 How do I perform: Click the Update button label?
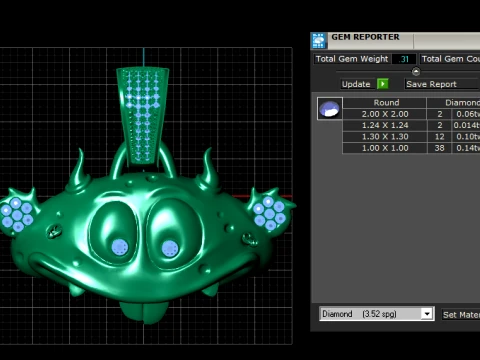coord(356,84)
